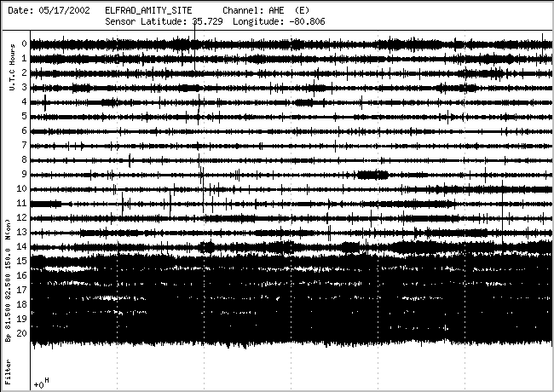Click hour label "0" on the axis
The height and width of the screenshot is (392, 554).
click(24, 43)
